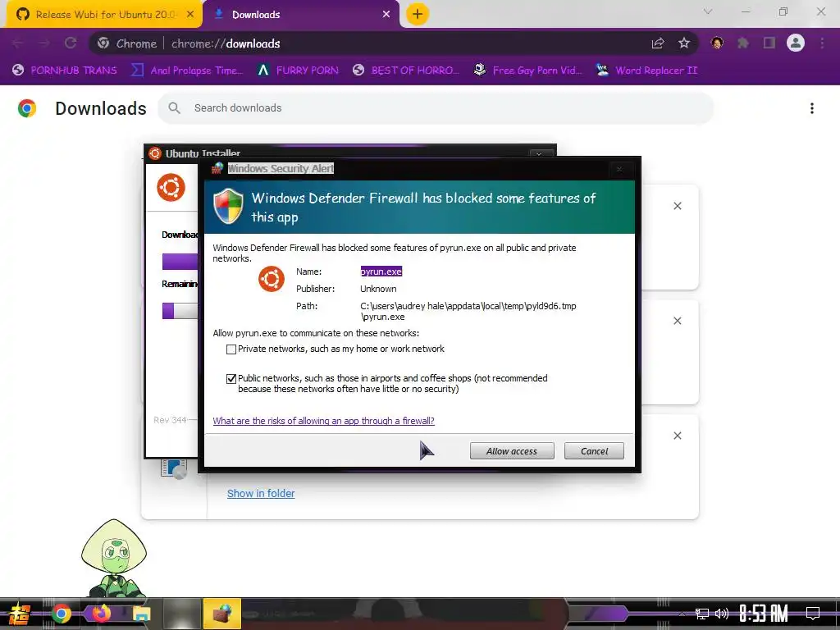Close the Windows Security Alert dialog
This screenshot has height=630, width=840.
coord(619,169)
